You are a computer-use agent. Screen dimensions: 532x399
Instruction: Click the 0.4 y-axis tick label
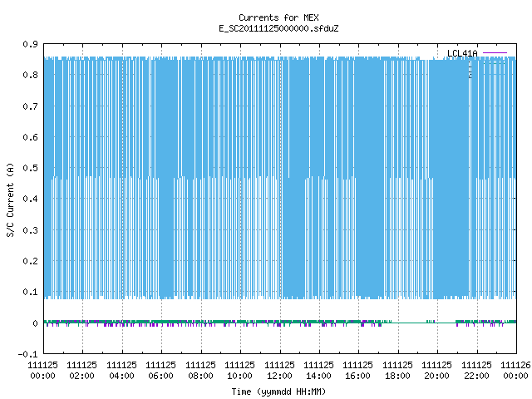(31, 199)
